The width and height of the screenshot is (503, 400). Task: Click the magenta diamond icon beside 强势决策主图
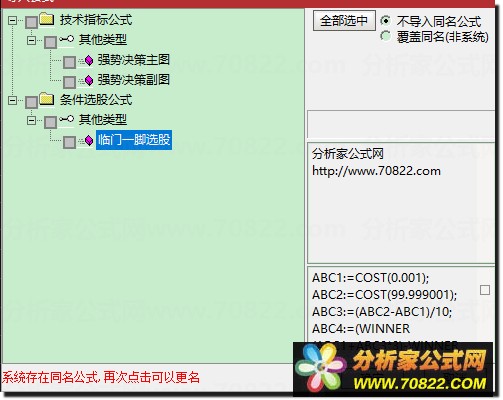coord(89,60)
